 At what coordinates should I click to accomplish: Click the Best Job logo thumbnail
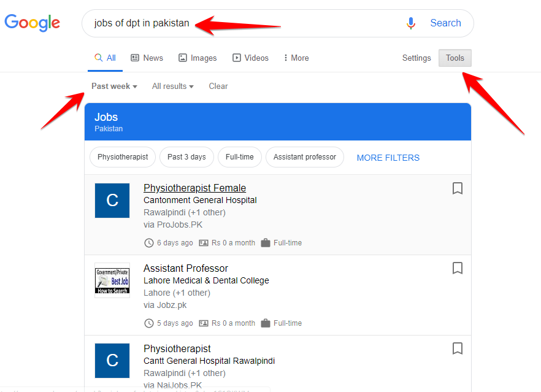pos(112,280)
